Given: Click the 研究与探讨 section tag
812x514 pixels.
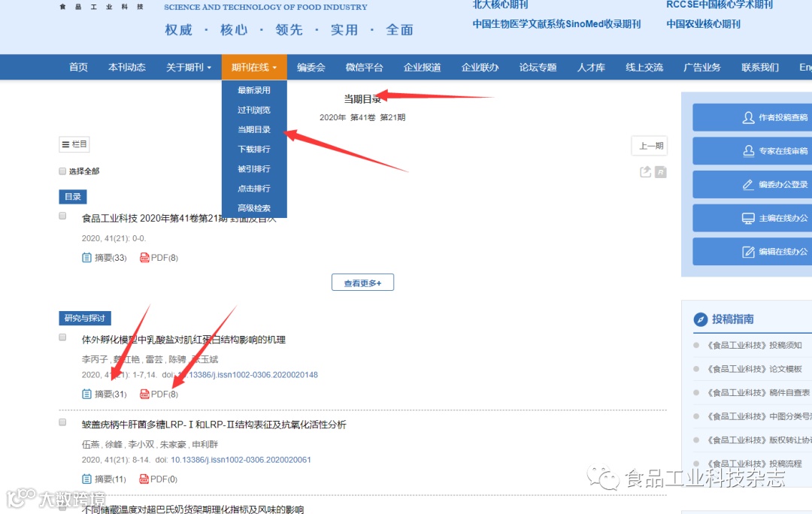Looking at the screenshot, I should [x=85, y=318].
